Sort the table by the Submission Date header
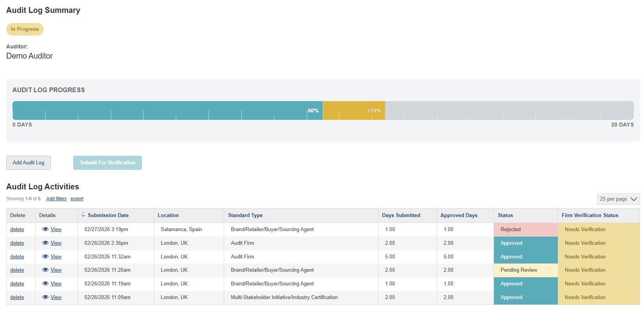The width and height of the screenshot is (644, 310). point(108,215)
